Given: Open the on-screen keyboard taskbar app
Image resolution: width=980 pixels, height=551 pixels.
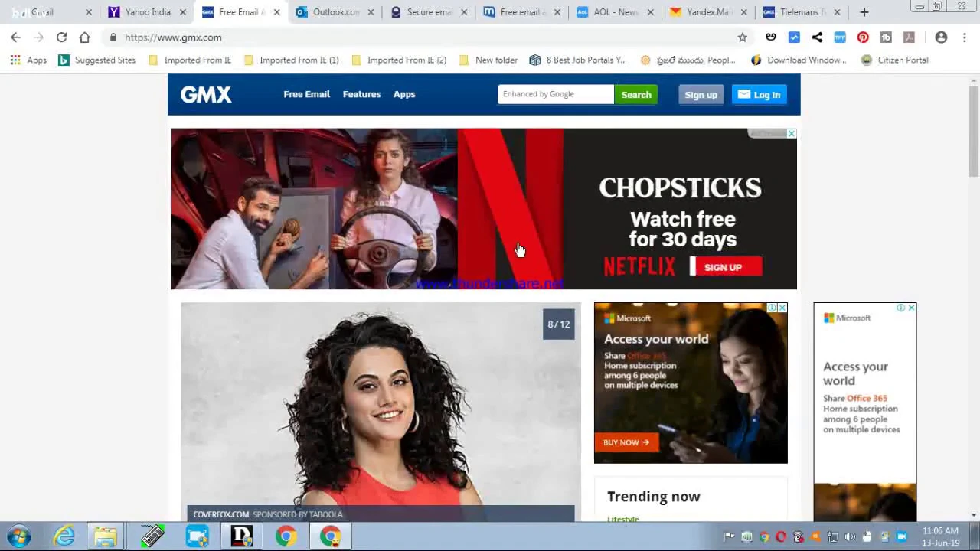Looking at the screenshot, I should (x=152, y=536).
